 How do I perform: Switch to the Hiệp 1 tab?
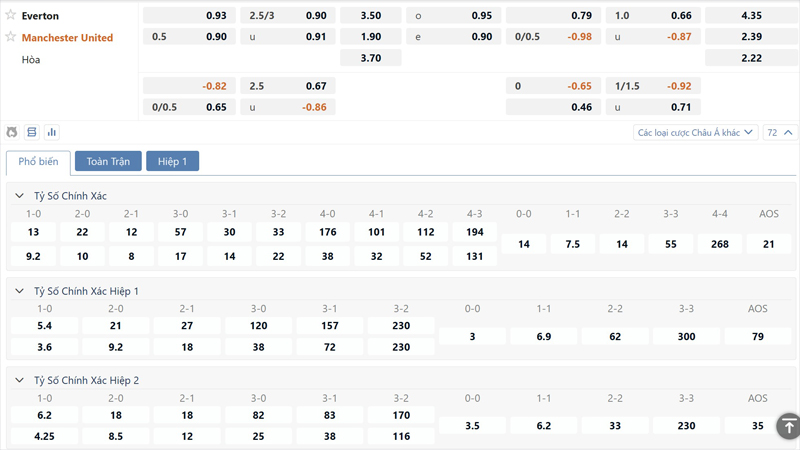172,161
